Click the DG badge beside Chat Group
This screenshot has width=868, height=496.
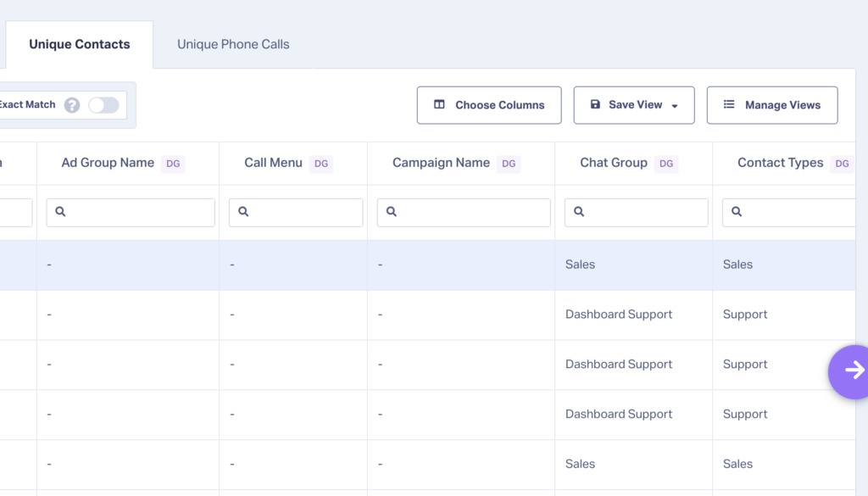pyautogui.click(x=666, y=163)
